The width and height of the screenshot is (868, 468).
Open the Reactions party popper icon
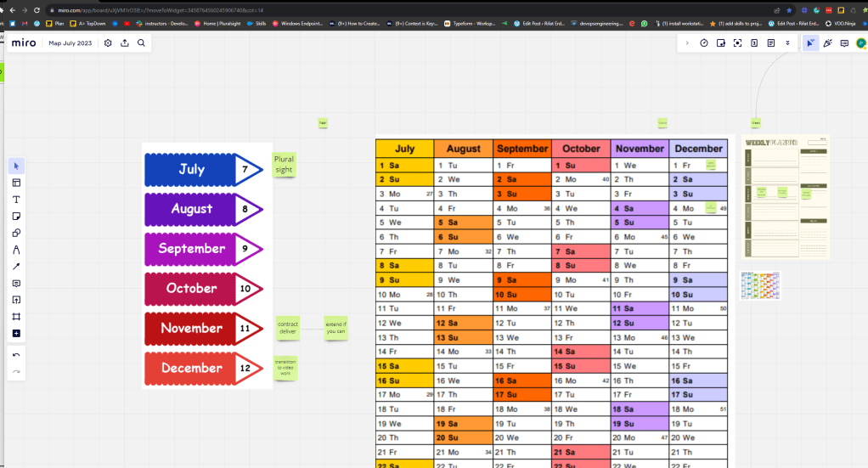pyautogui.click(x=827, y=42)
